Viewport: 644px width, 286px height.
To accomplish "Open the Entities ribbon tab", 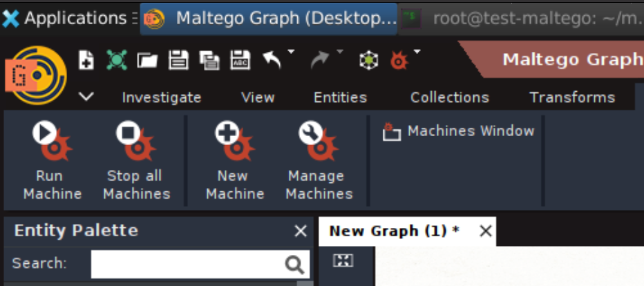I will click(x=340, y=97).
